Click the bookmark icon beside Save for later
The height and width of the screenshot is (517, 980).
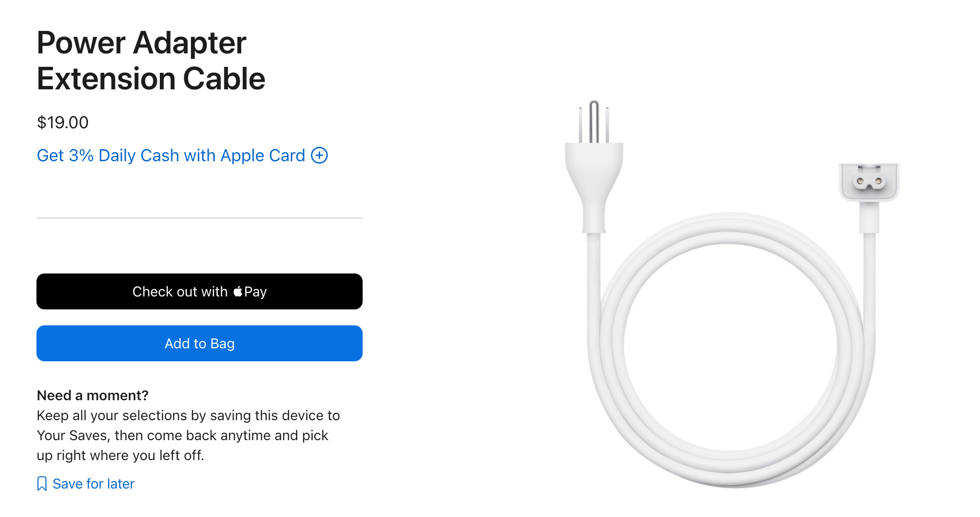(x=42, y=484)
